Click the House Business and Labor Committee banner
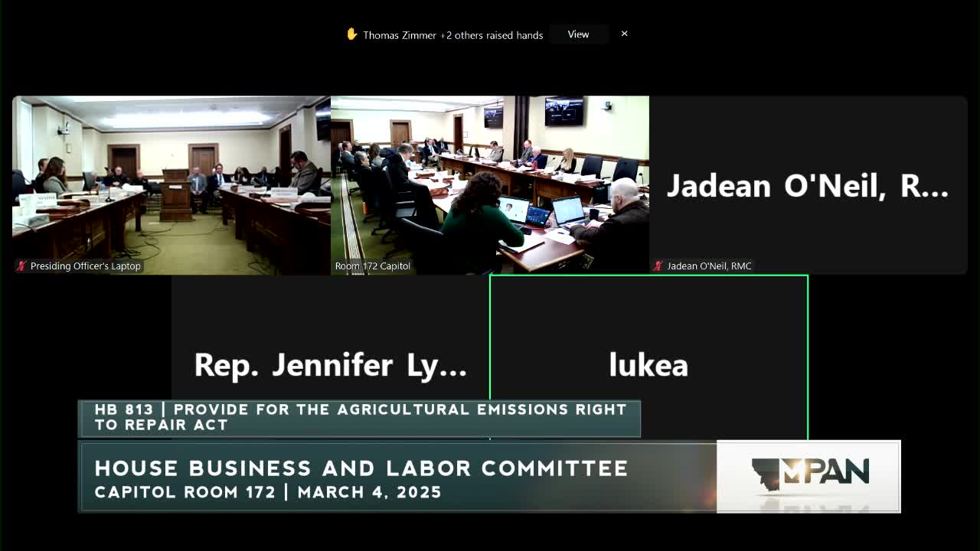This screenshot has width=980, height=551. pyautogui.click(x=360, y=476)
